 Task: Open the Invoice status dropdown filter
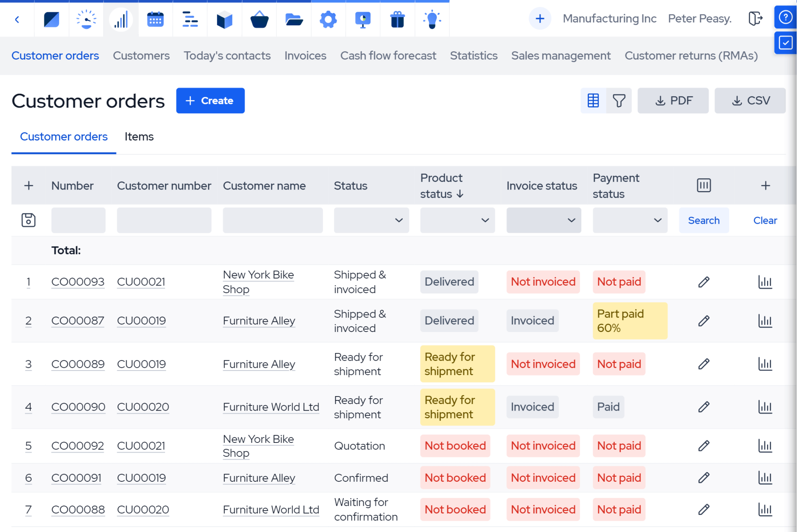(x=543, y=220)
